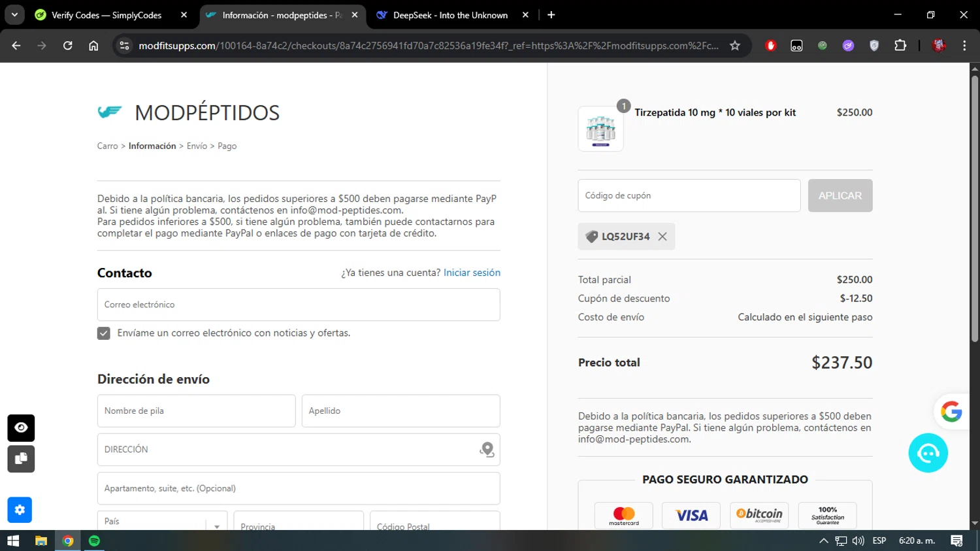The width and height of the screenshot is (980, 551).
Task: Click the Provincia field
Action: [299, 521]
